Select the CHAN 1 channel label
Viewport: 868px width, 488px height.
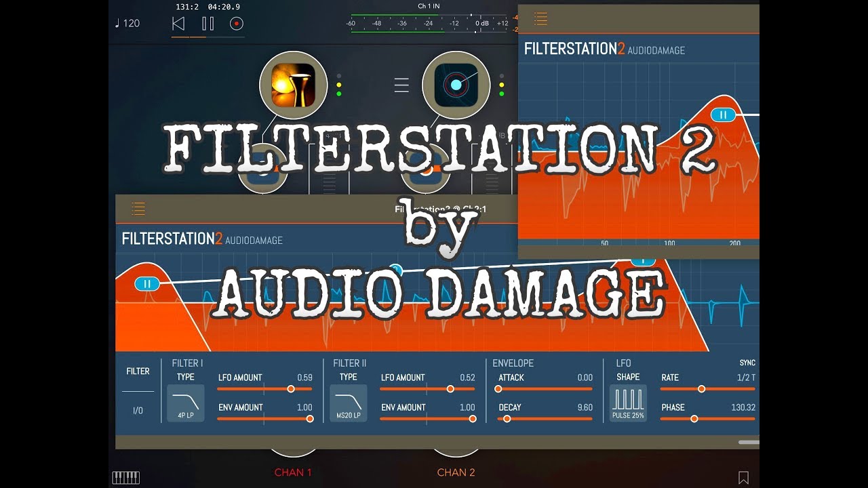[x=293, y=472]
